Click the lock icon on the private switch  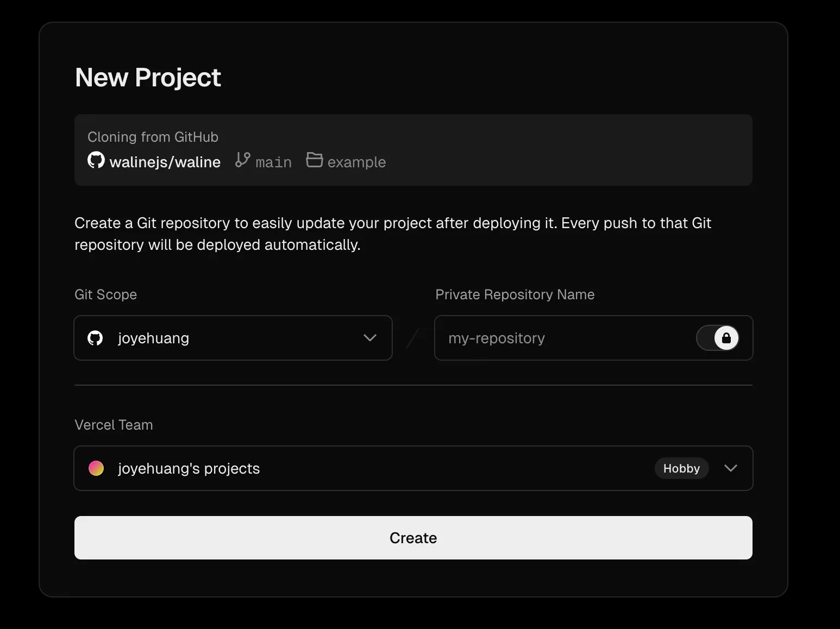point(726,338)
